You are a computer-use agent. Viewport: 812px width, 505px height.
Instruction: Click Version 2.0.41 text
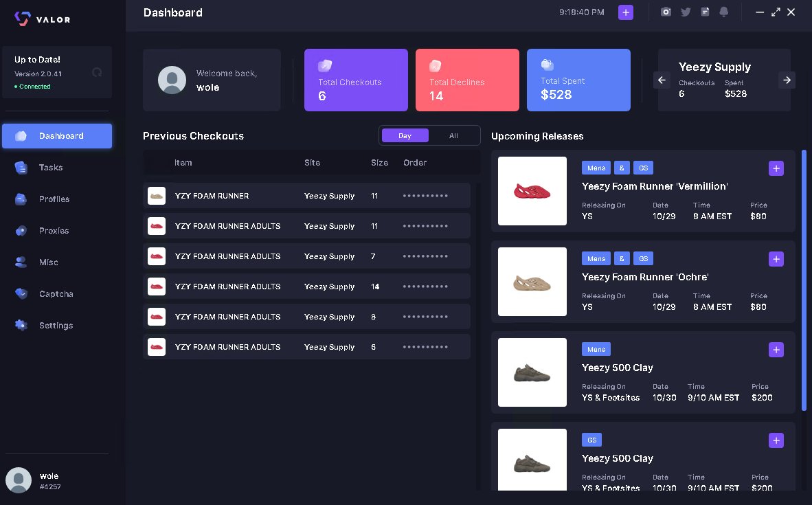38,74
